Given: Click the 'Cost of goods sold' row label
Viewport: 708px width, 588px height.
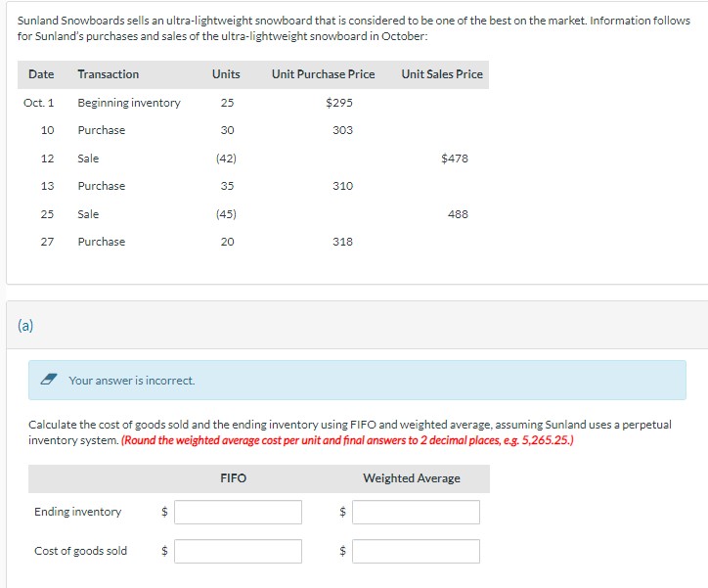Looking at the screenshot, I should (x=81, y=551).
